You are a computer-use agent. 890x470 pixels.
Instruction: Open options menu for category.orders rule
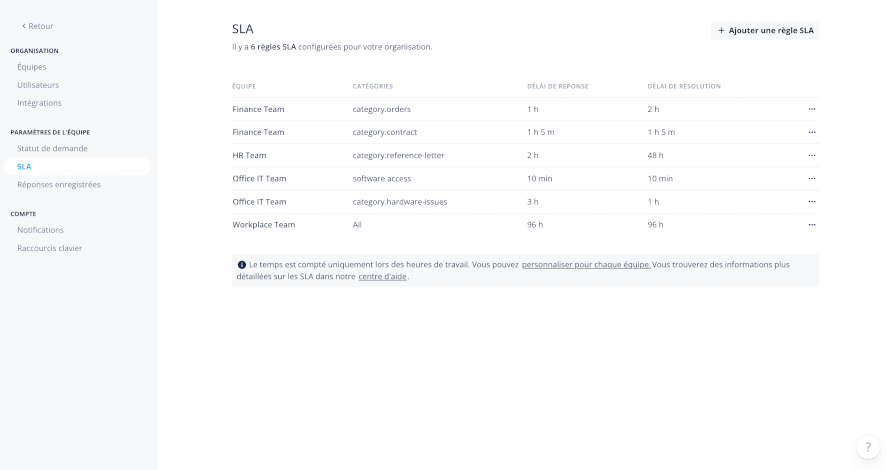coord(812,109)
